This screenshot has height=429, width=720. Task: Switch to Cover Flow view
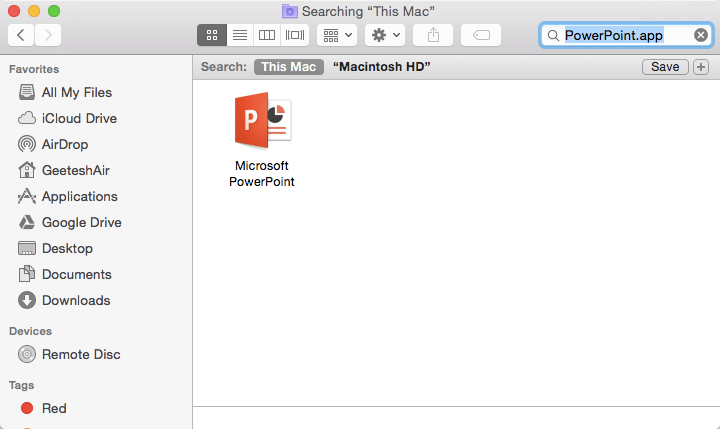pyautogui.click(x=295, y=35)
